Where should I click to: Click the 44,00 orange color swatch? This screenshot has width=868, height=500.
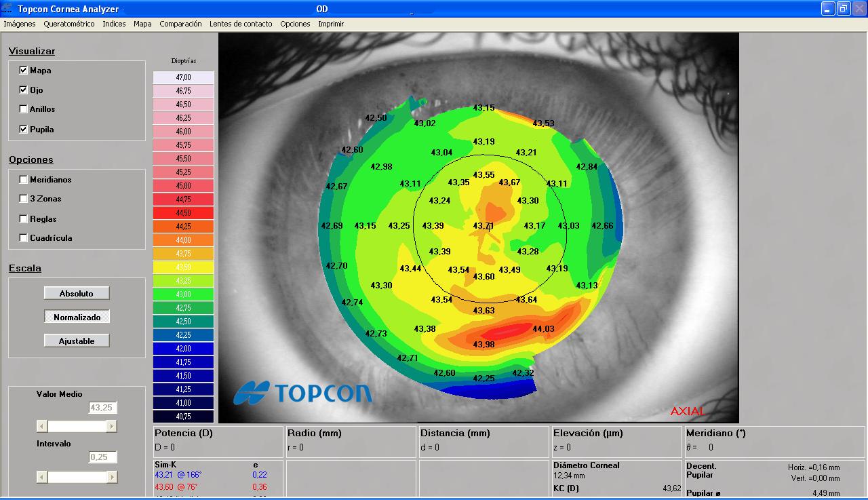pyautogui.click(x=183, y=240)
